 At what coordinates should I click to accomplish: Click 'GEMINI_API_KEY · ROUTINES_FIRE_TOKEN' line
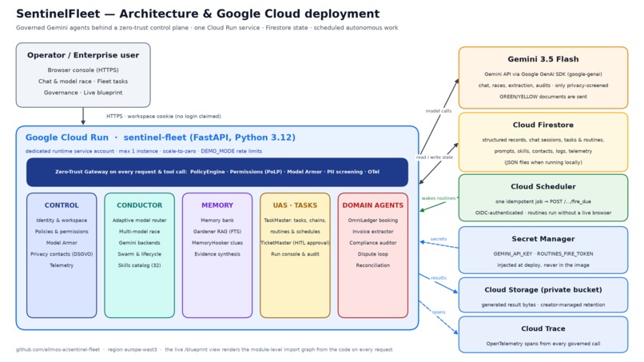[543, 254]
